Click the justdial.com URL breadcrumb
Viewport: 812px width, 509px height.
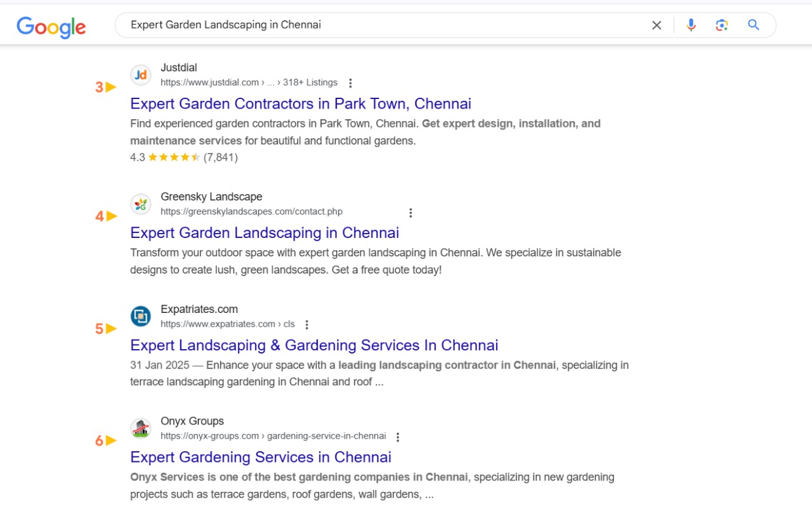249,83
